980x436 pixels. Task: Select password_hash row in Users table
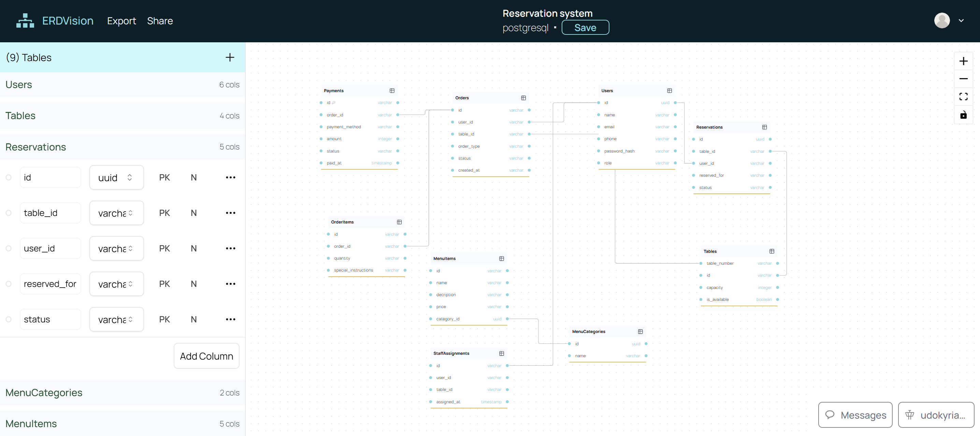tap(637, 151)
